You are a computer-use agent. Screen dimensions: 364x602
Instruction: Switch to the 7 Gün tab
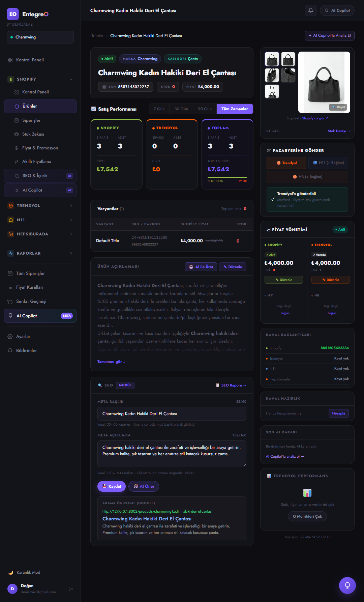click(159, 109)
